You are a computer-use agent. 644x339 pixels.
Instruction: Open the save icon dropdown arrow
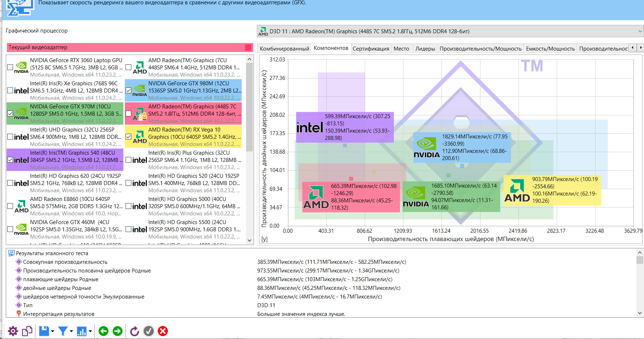click(x=53, y=331)
